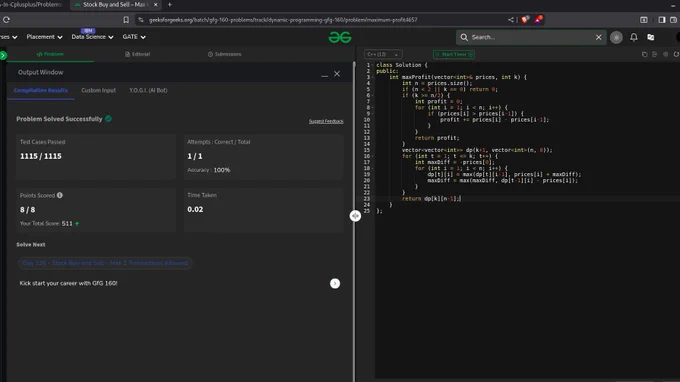Viewport: 680px width, 382px height.
Task: Click the Brave Rewards triangle icon
Action: (x=538, y=20)
